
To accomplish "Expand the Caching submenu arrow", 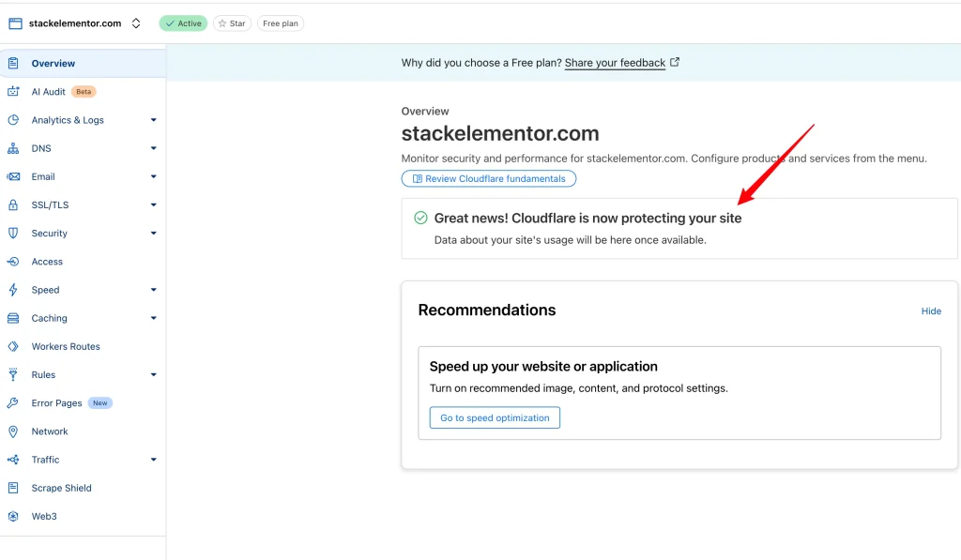I will click(x=153, y=318).
